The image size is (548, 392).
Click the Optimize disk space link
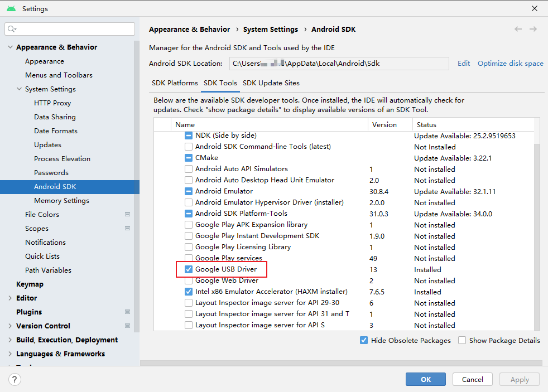[x=510, y=64]
